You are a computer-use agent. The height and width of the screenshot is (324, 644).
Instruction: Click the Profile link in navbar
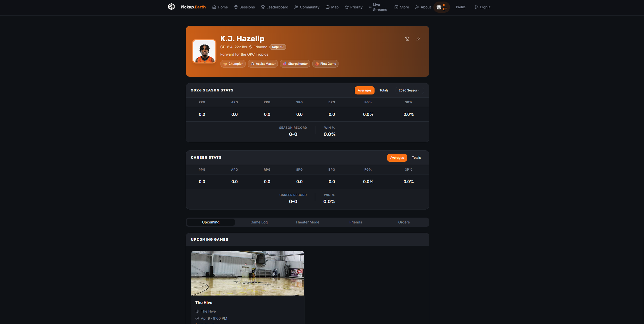click(x=461, y=7)
